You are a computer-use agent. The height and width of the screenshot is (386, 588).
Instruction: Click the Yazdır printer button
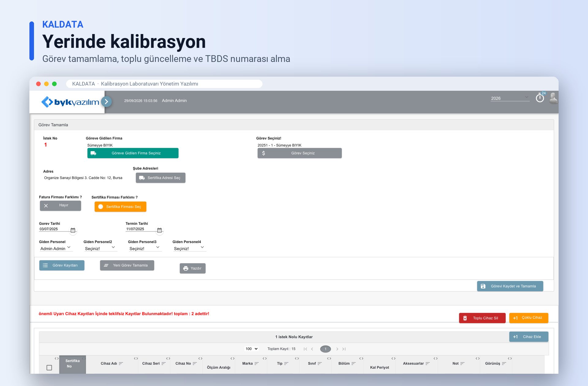(193, 268)
